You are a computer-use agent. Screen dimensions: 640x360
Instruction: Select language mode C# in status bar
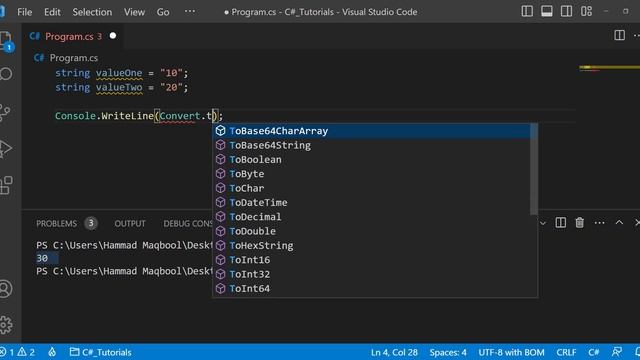tap(593, 352)
